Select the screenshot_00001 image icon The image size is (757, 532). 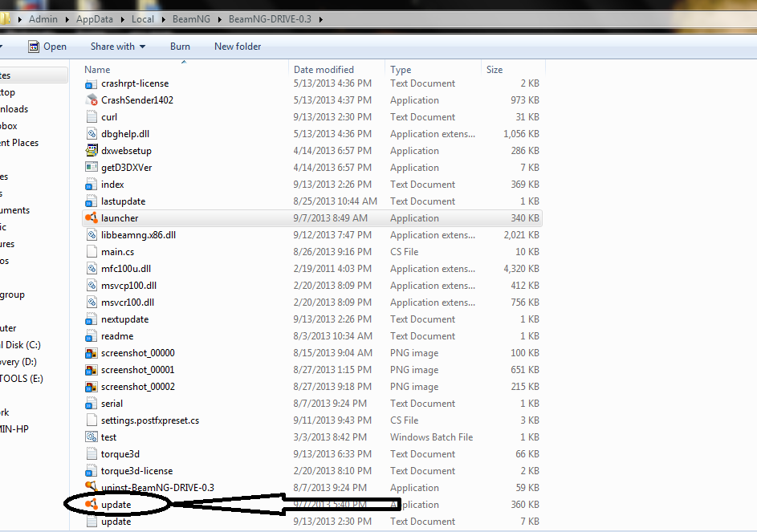pos(92,370)
